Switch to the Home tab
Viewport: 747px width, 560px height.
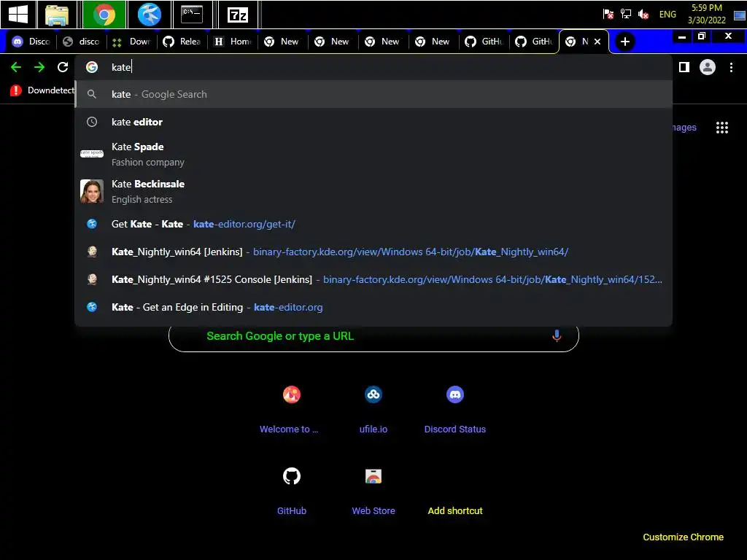233,42
